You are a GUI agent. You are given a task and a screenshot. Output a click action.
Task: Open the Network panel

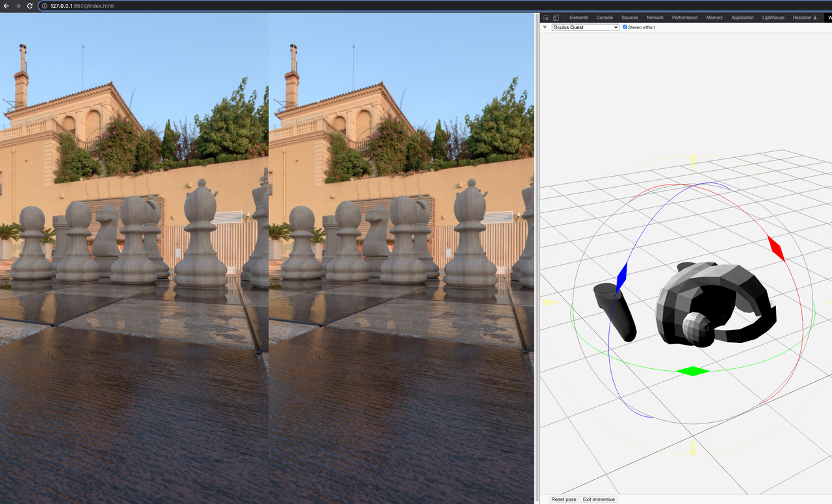655,18
